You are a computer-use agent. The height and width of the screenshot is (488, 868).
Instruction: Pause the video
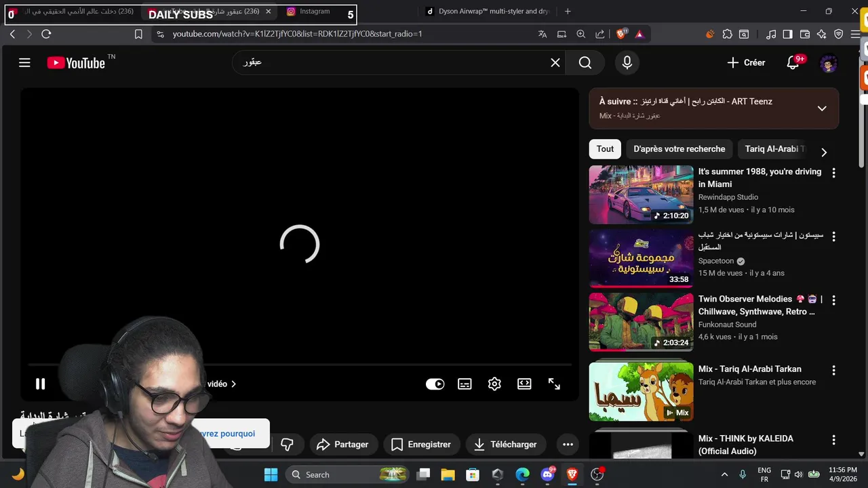pyautogui.click(x=41, y=384)
